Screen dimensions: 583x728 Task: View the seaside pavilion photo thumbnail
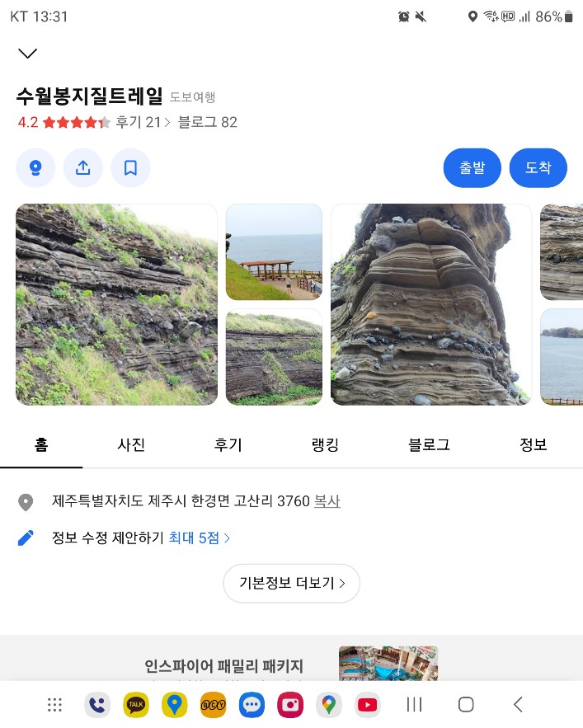(274, 252)
